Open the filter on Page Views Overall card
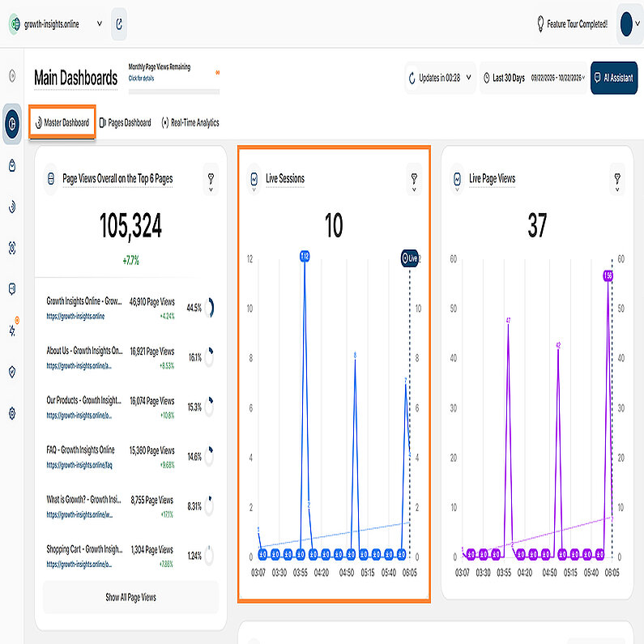Screen dimensions: 644x644 coord(211,180)
